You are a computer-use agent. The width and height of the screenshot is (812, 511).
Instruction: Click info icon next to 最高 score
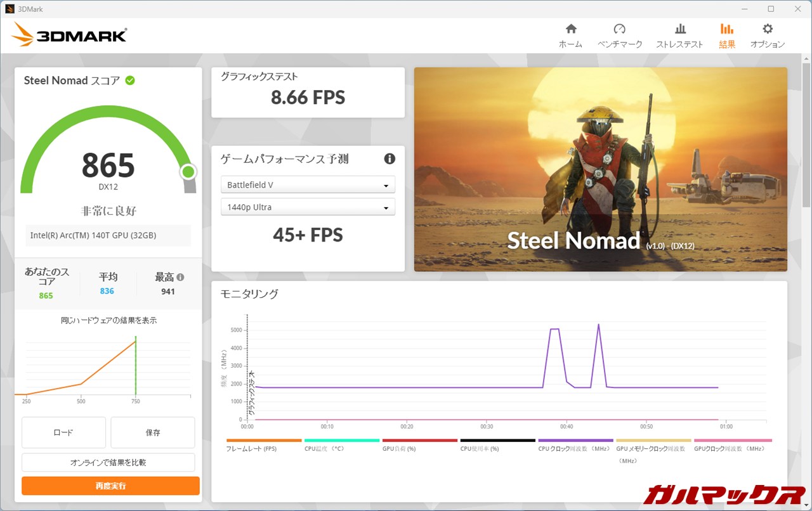point(181,277)
